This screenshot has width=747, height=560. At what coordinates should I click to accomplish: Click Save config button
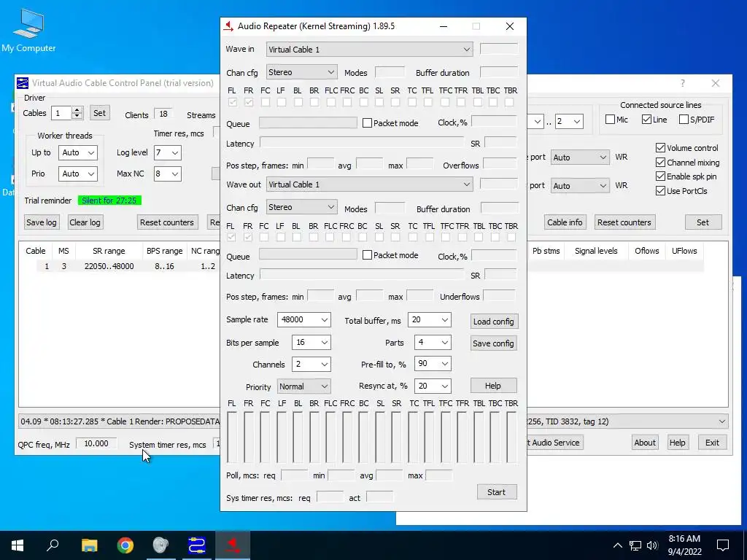[x=494, y=343]
